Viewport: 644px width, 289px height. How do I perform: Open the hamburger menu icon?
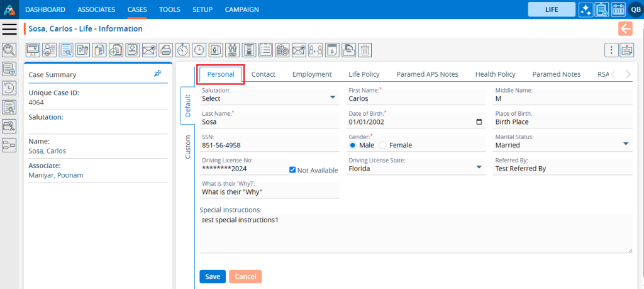[x=9, y=29]
